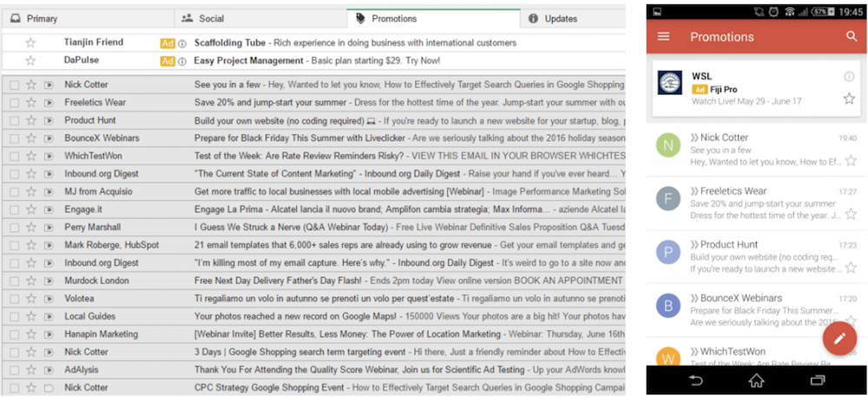This screenshot has height=398, width=868.
Task: Open CPC Strategy Google Shopping Event email
Action: click(x=313, y=388)
